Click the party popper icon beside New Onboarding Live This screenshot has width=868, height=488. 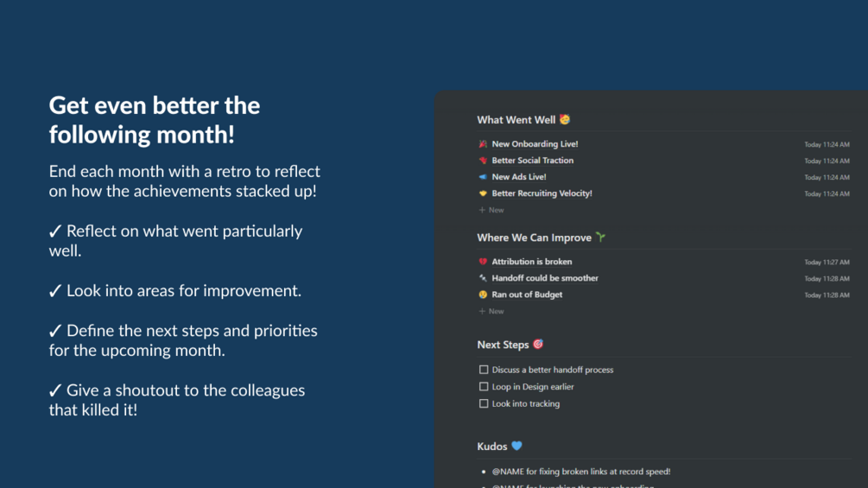coord(483,144)
